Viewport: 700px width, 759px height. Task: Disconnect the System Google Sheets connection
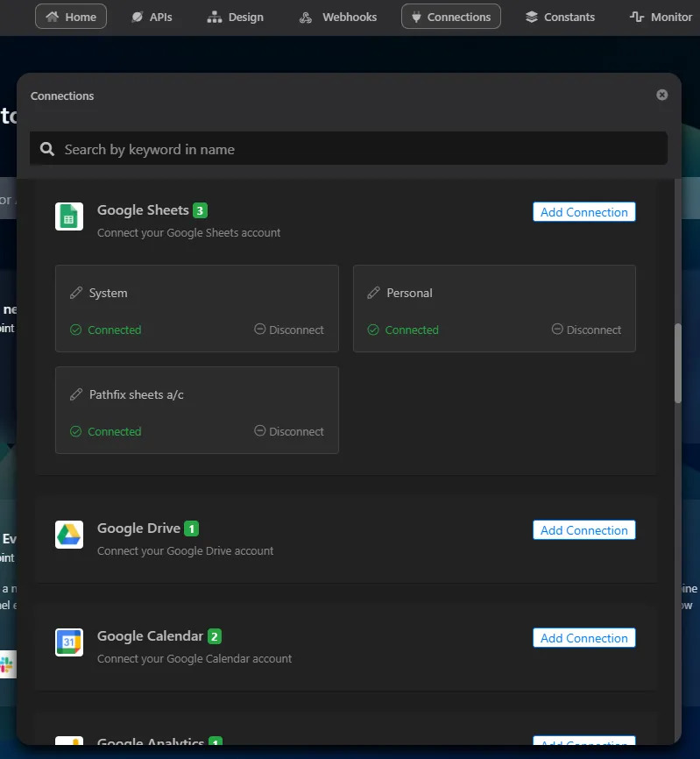click(289, 330)
